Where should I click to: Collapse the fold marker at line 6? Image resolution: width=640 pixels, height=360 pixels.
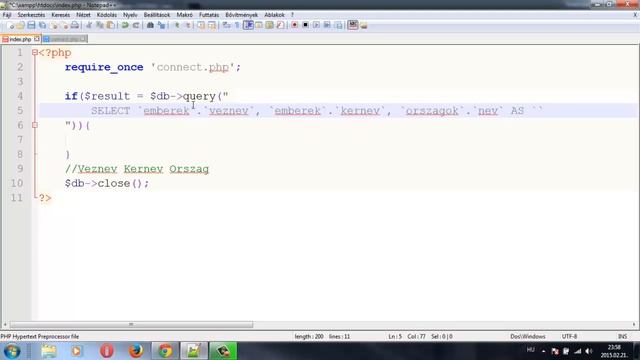pos(35,125)
